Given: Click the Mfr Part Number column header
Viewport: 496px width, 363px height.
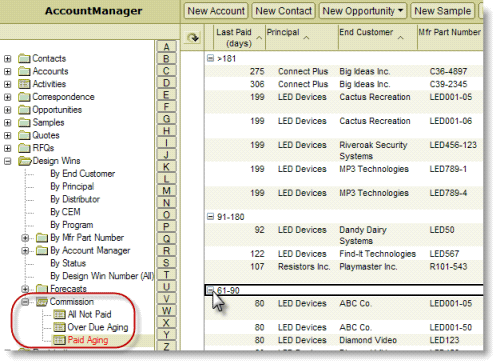Looking at the screenshot, I should (450, 37).
